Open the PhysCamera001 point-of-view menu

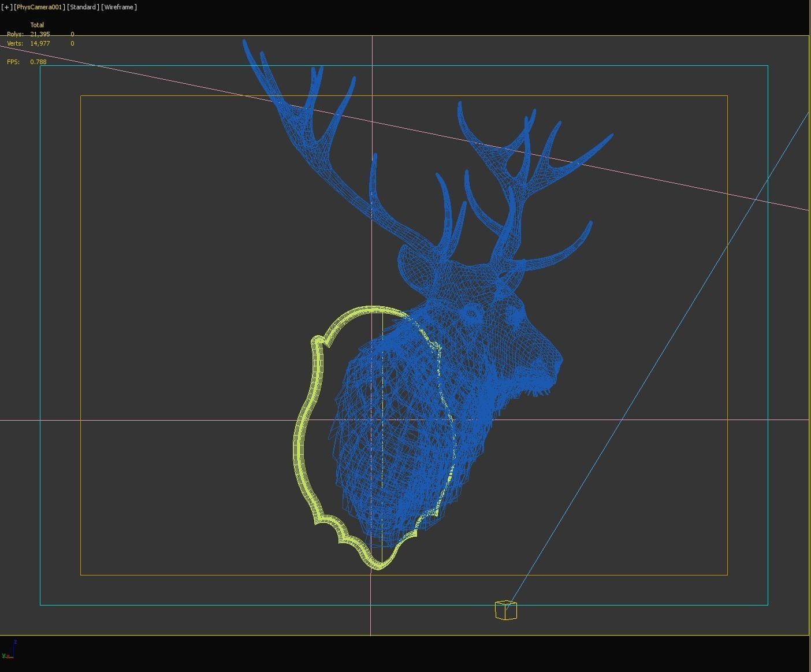[x=40, y=7]
